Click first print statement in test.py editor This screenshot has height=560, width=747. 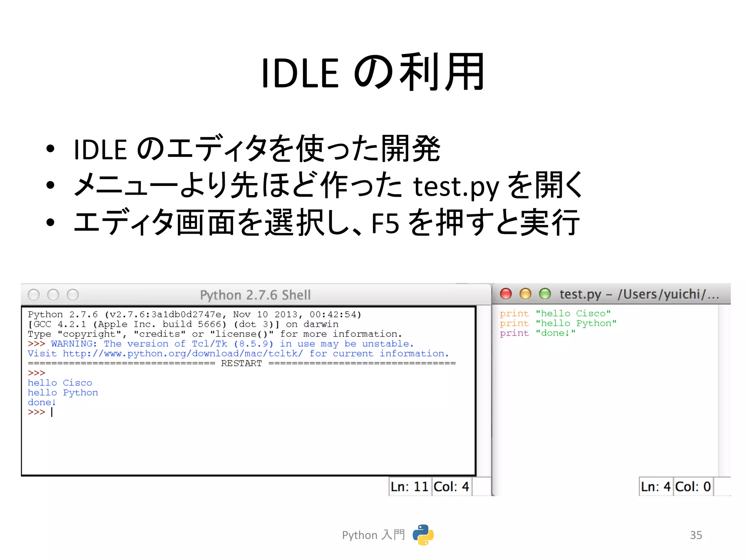(x=555, y=314)
